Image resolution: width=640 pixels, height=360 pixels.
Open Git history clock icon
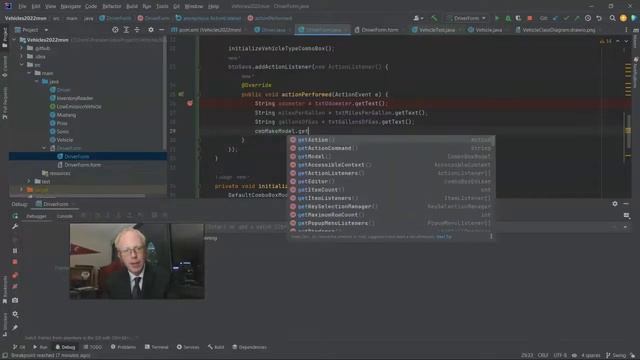(x=588, y=18)
